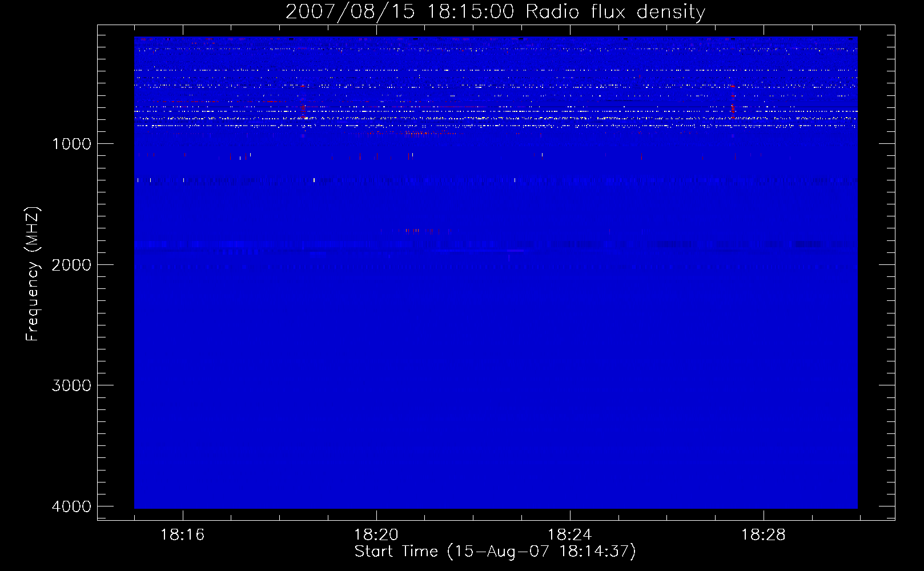Click the 2000 frequency tick label
Viewport: 924px width, 571px height.
(x=71, y=265)
